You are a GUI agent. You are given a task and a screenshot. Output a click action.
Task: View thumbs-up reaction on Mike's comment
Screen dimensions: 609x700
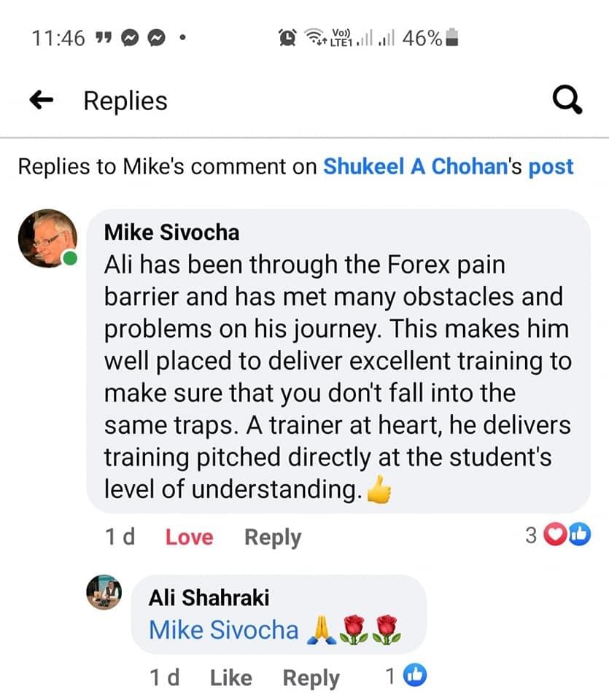pos(579,534)
